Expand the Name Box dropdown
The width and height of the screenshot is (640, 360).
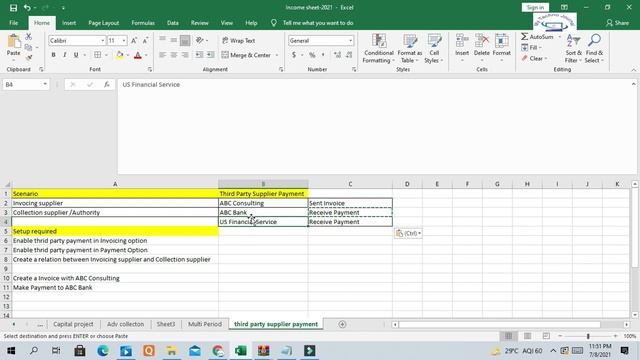tap(45, 84)
